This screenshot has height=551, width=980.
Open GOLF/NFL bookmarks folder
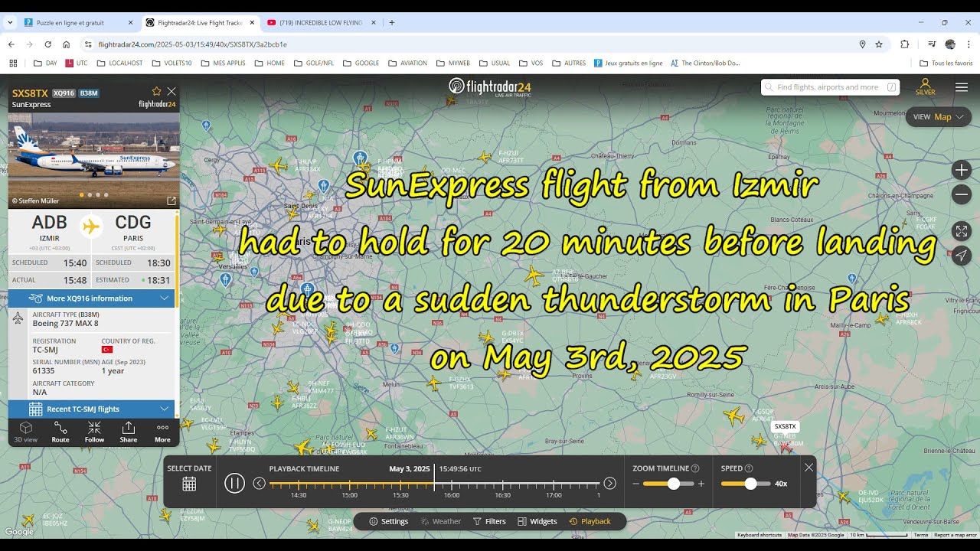315,64
